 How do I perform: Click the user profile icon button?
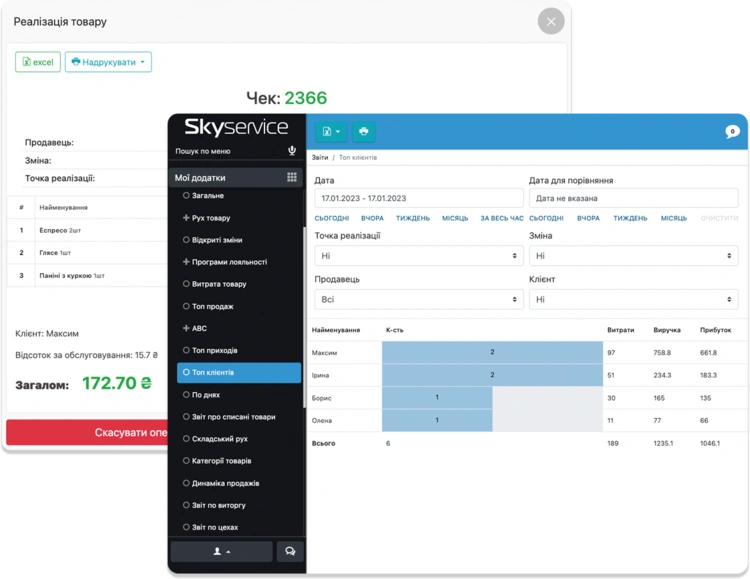[x=221, y=551]
